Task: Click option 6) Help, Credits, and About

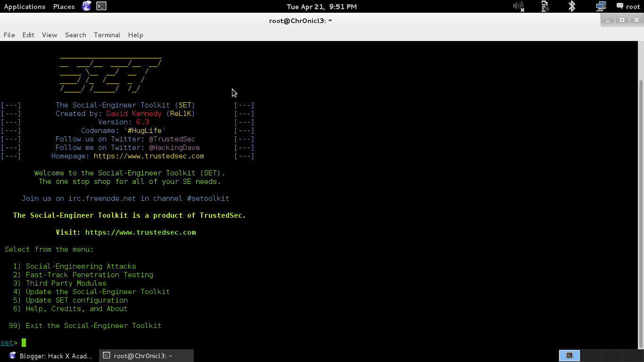Action: pyautogui.click(x=71, y=309)
